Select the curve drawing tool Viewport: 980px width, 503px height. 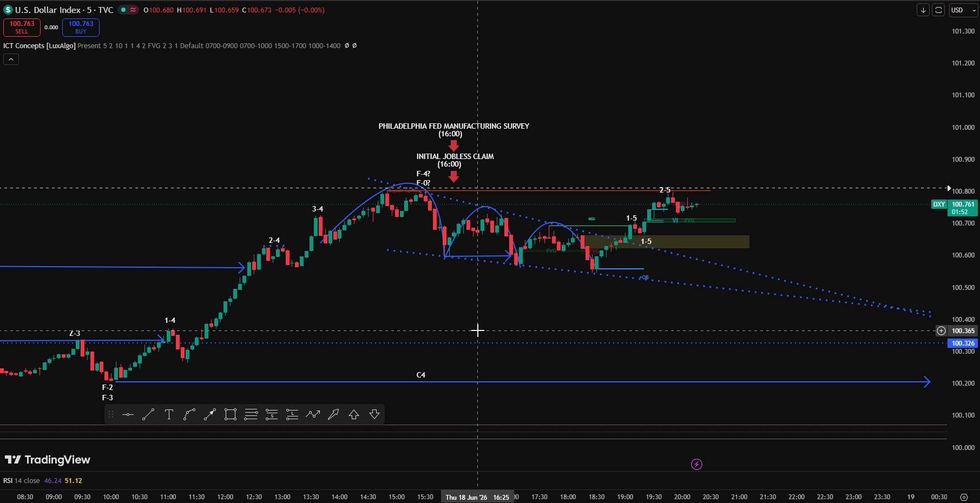pyautogui.click(x=189, y=415)
